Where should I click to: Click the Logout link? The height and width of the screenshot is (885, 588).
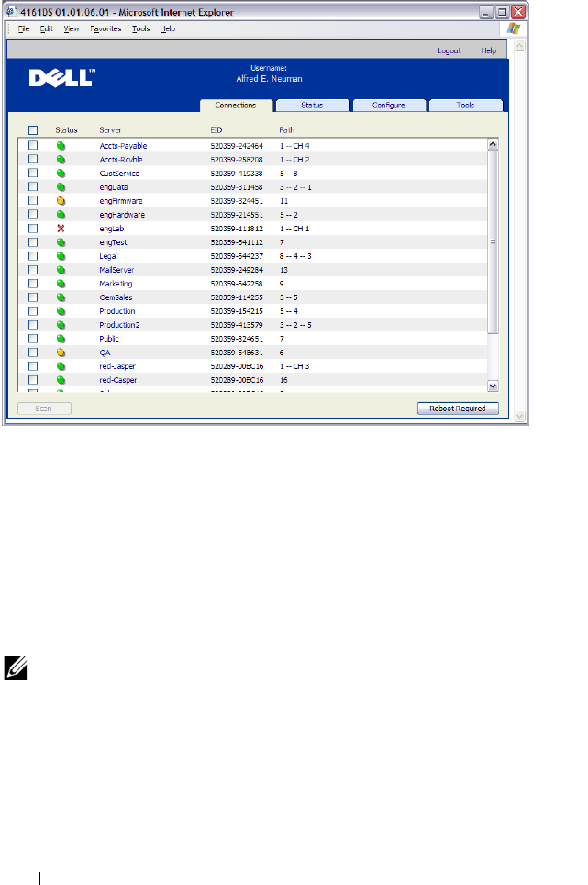tap(449, 50)
